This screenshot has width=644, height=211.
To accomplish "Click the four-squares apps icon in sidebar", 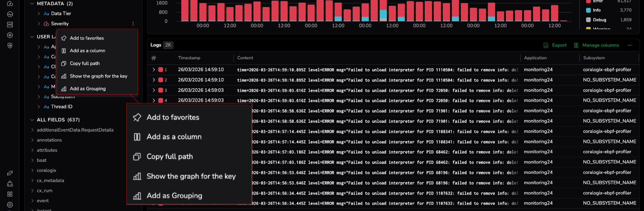I will click(10, 194).
